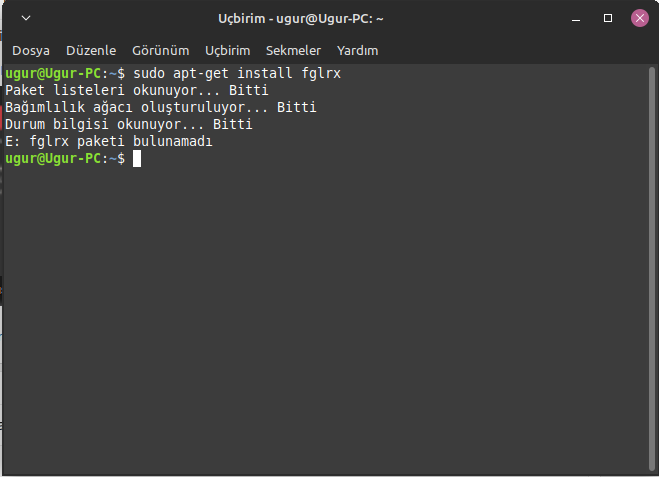Open the window menu chevron in title bar
The width and height of the screenshot is (659, 477).
[25, 19]
